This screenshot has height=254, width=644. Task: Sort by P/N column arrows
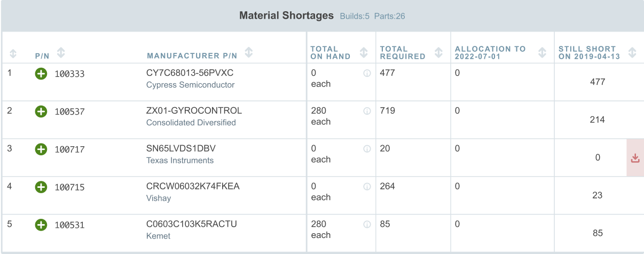tap(61, 52)
